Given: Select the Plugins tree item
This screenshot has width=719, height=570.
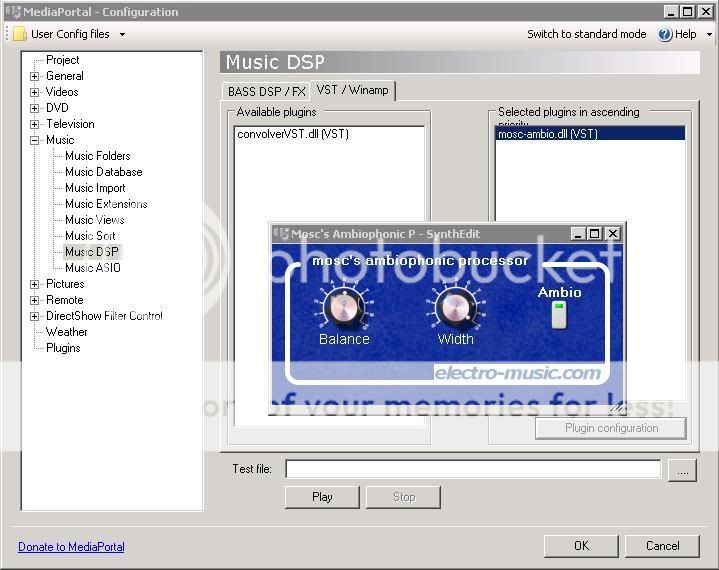Looking at the screenshot, I should click(63, 348).
